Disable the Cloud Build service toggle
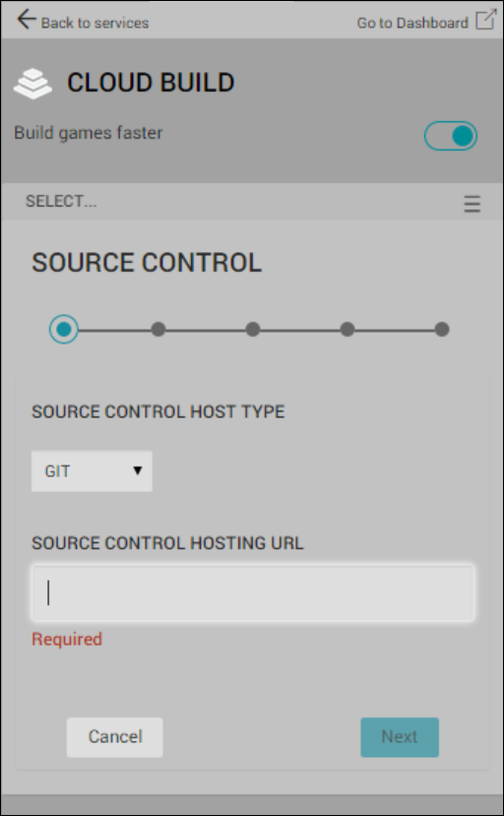Viewport: 504px width, 816px height. pos(451,136)
